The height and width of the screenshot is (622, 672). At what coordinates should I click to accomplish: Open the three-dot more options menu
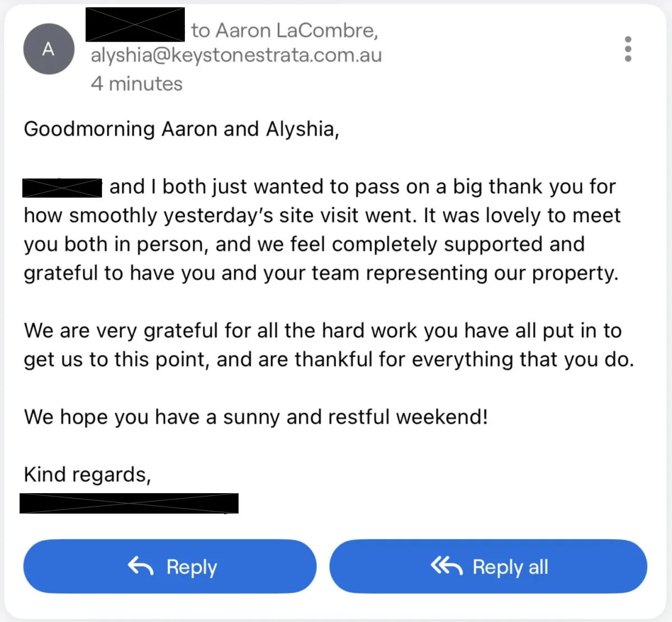coord(628,49)
